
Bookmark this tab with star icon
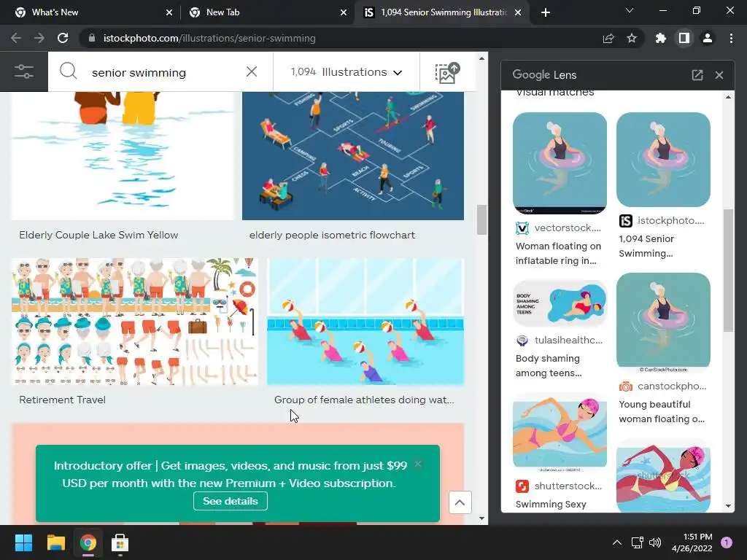[x=632, y=38]
